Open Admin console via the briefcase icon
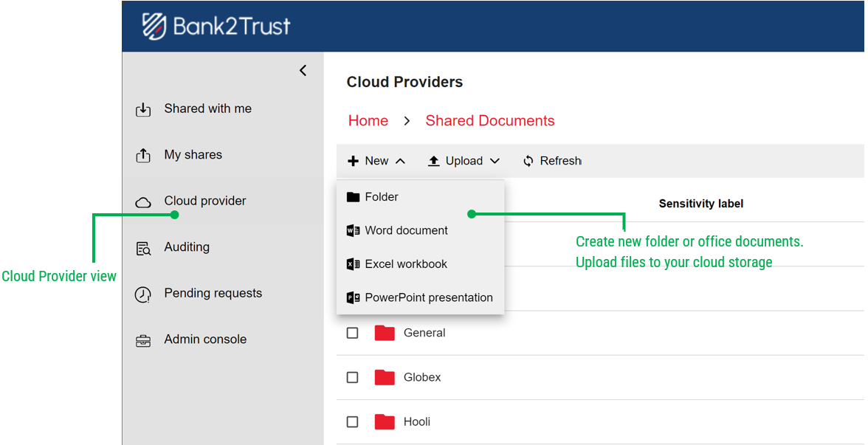Image resolution: width=868 pixels, height=445 pixels. 143,339
